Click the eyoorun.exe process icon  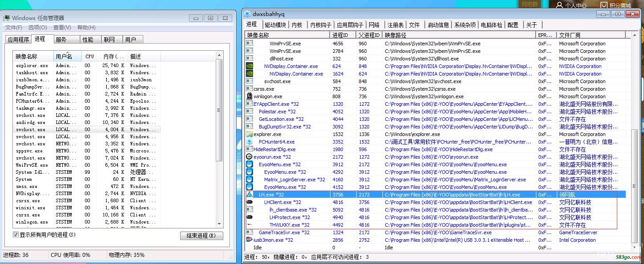pyautogui.click(x=250, y=157)
